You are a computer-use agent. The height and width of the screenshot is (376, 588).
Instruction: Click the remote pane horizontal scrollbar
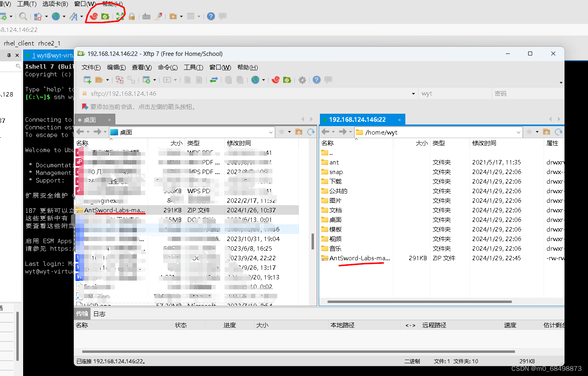tap(419, 302)
